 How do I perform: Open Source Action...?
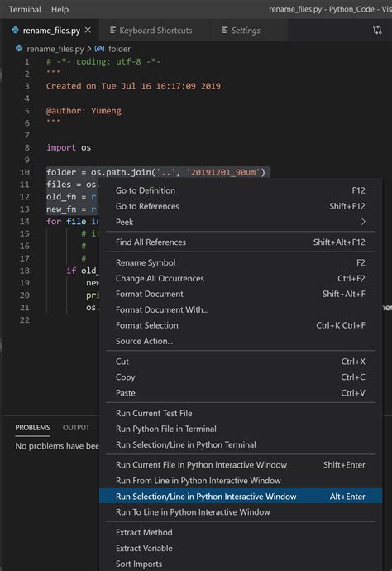[x=240, y=341]
